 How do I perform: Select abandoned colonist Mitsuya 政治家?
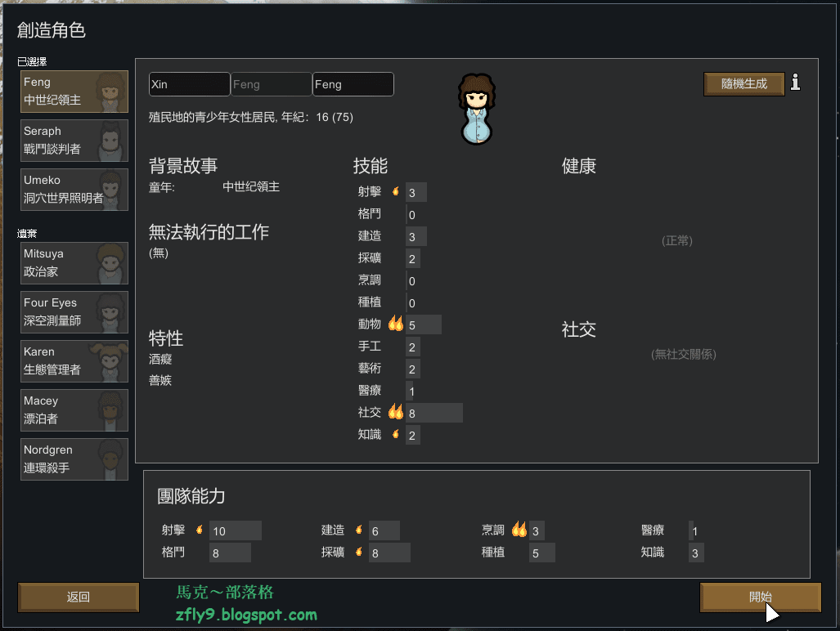(74, 263)
